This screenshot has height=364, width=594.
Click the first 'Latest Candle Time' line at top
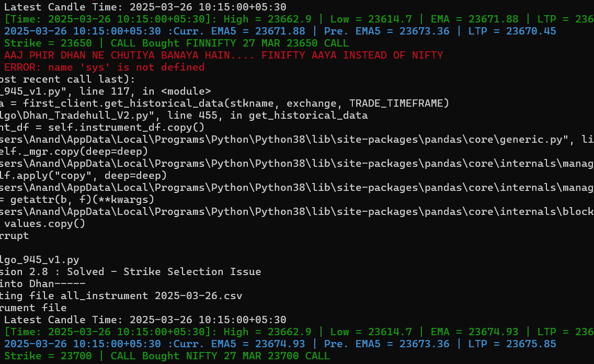[145, 7]
